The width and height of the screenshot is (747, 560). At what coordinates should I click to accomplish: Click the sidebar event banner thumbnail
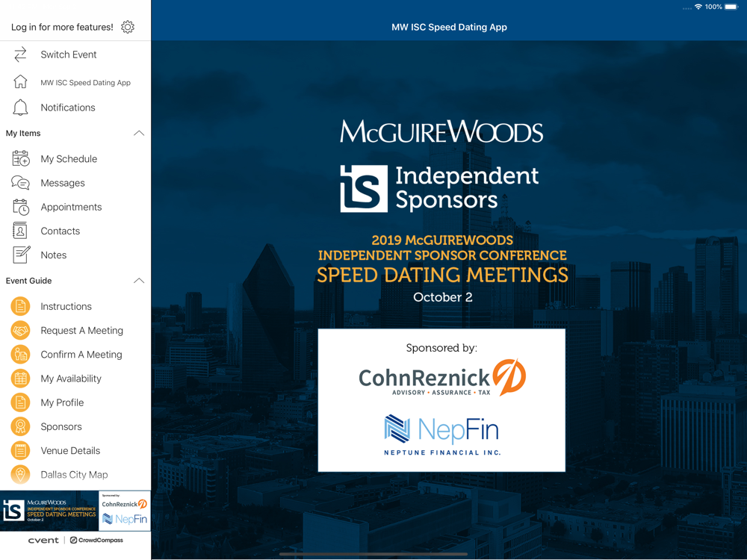coord(49,511)
